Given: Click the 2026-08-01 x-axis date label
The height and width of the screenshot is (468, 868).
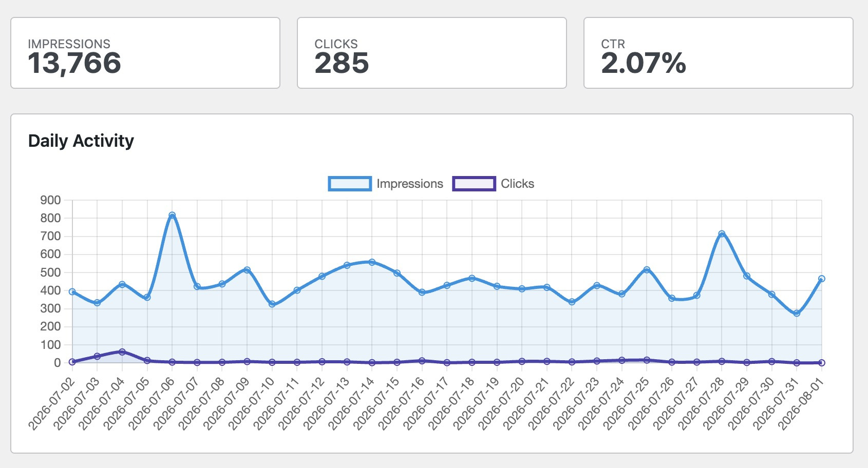Looking at the screenshot, I should [x=800, y=403].
